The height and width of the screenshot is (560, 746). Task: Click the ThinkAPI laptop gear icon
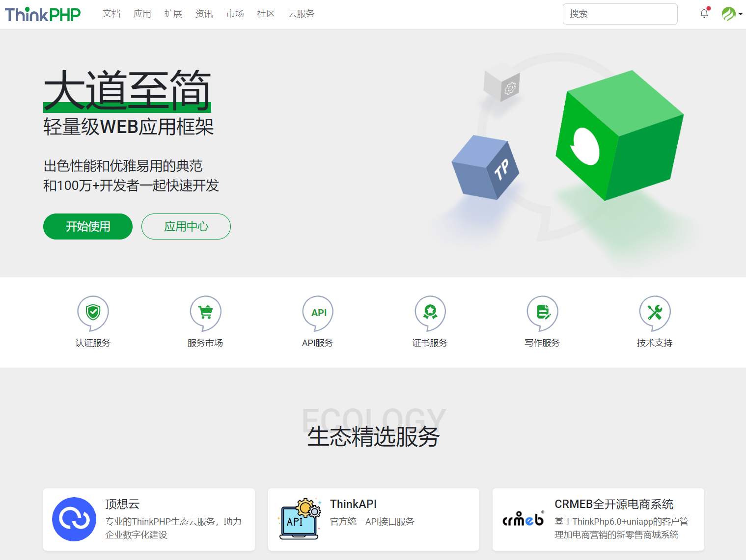click(300, 519)
